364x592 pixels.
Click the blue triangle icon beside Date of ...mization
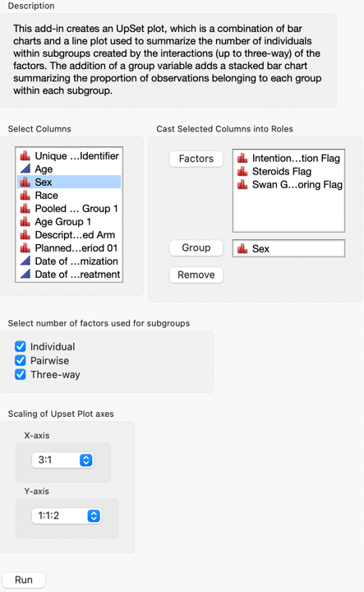25,261
